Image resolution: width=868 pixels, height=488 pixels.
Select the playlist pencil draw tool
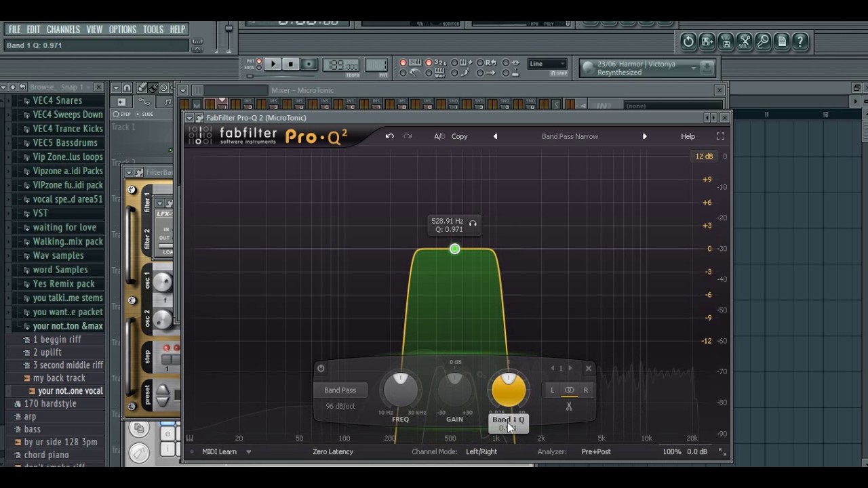point(142,88)
